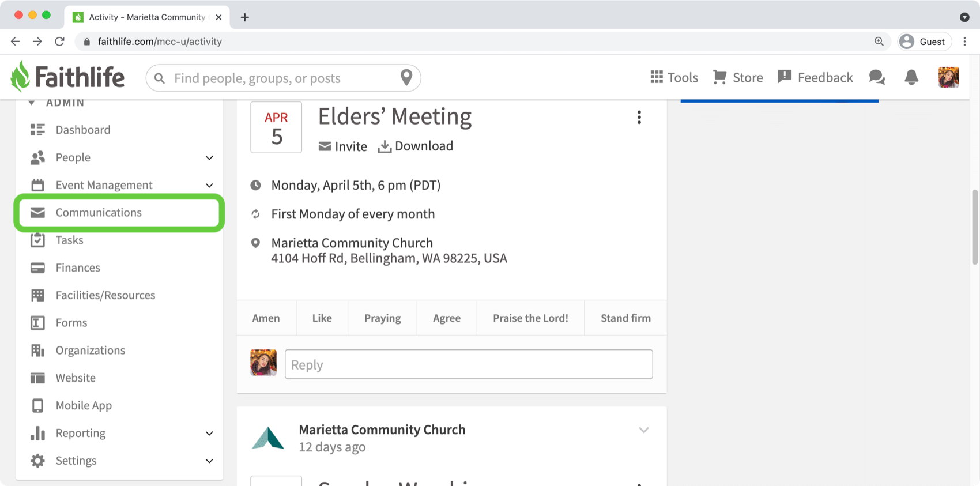Click the browser address bar URL

pos(160,42)
